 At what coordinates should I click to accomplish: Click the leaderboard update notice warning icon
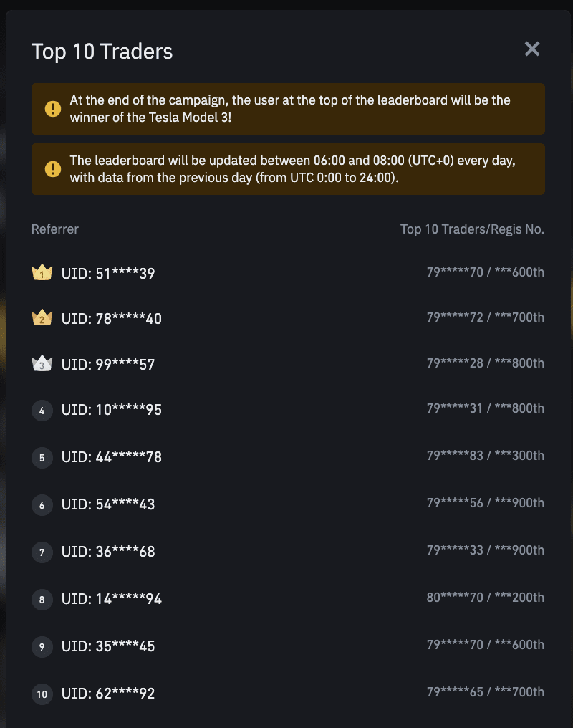coord(53,169)
